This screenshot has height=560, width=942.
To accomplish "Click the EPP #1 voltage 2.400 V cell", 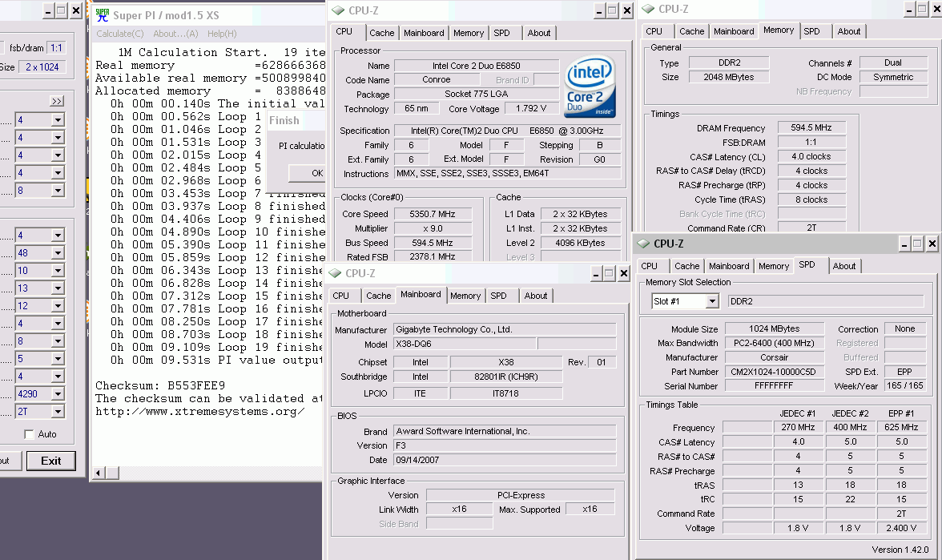I will (x=901, y=528).
